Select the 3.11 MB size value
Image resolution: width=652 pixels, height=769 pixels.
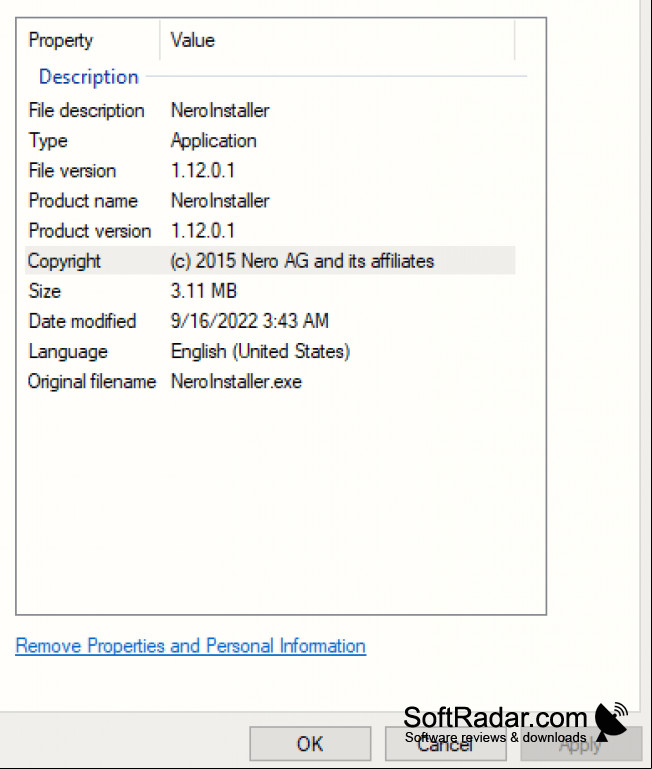coord(204,291)
